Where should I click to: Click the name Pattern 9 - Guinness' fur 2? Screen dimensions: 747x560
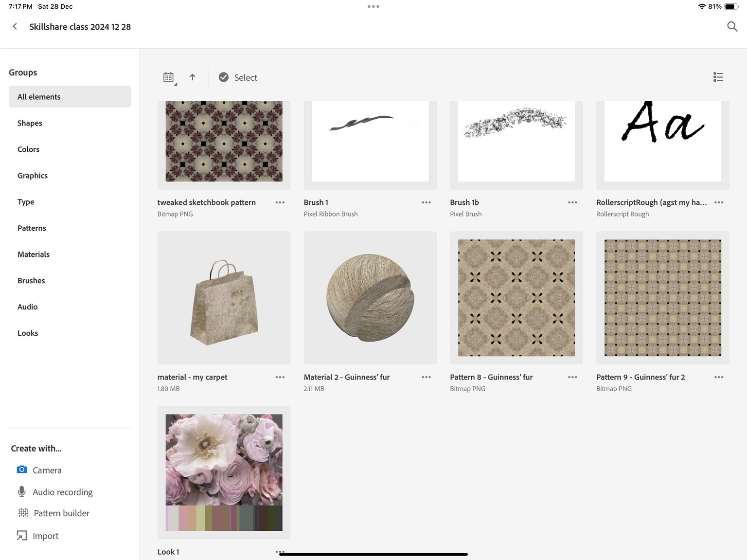click(640, 377)
